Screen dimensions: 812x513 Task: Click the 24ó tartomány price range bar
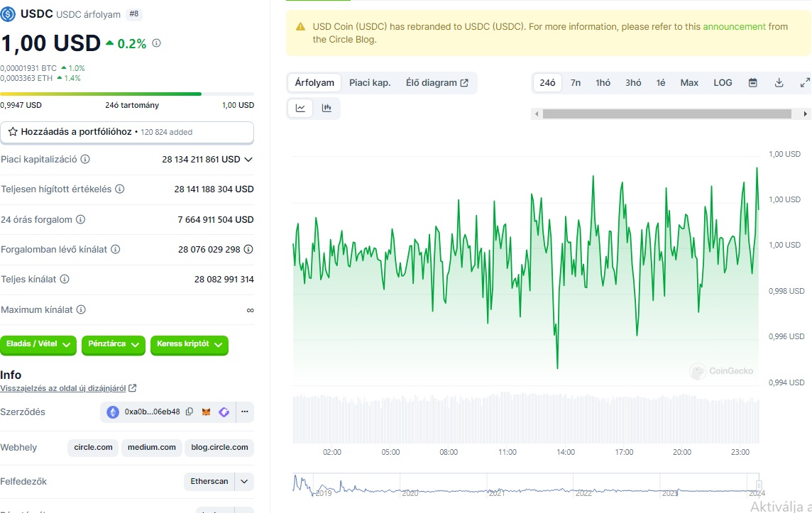[x=127, y=94]
